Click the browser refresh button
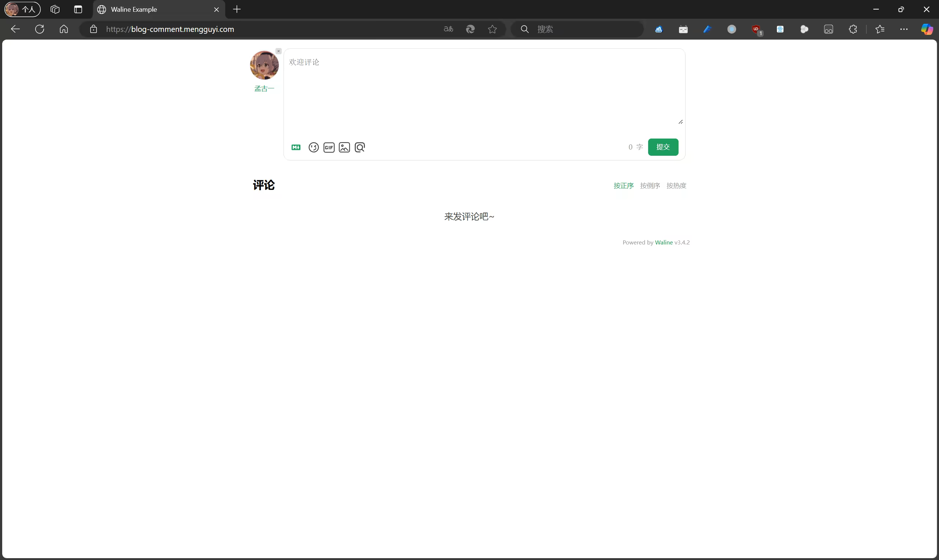 [40, 29]
